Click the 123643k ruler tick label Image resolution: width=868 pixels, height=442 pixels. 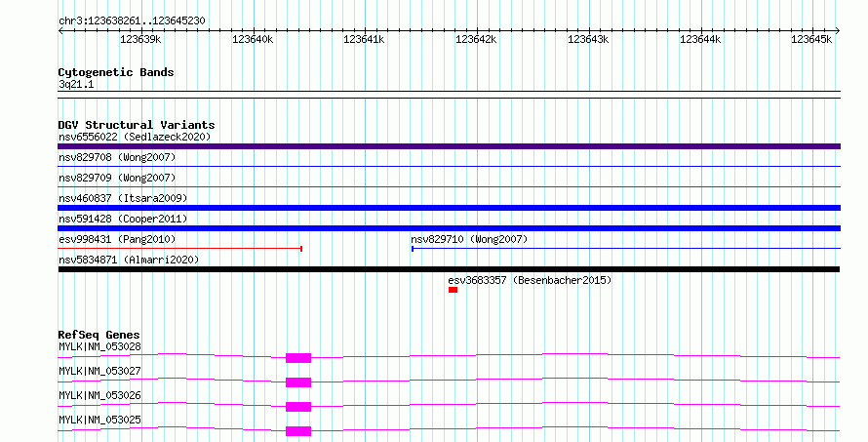point(588,39)
